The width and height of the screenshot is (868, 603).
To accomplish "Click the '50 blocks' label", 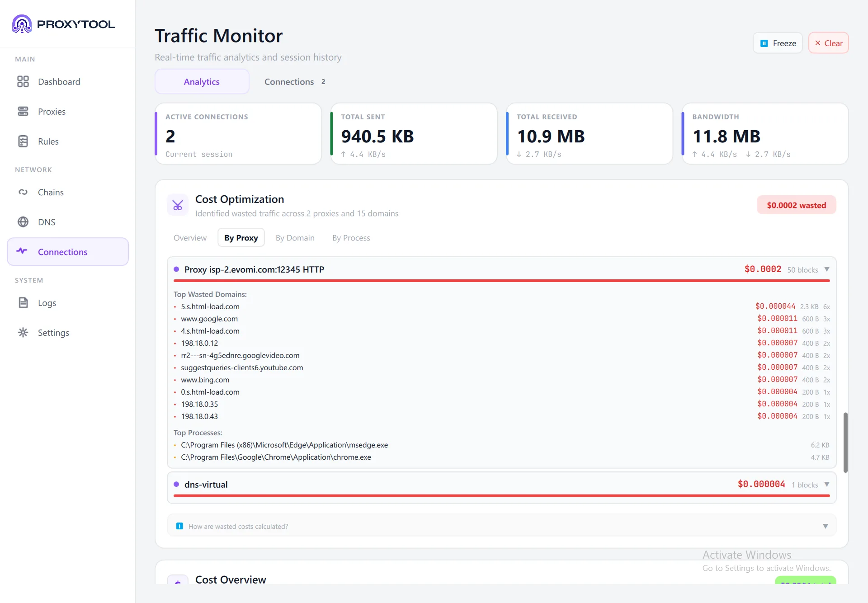I will [802, 270].
